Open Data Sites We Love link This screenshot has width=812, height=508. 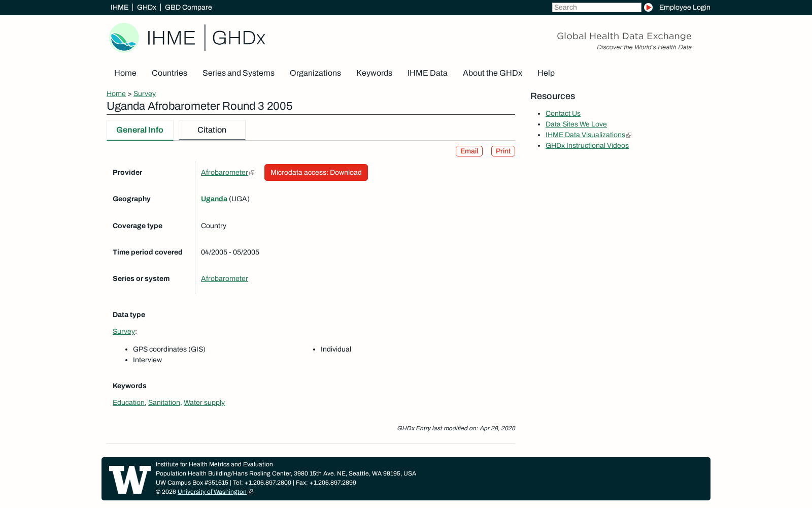pos(576,124)
